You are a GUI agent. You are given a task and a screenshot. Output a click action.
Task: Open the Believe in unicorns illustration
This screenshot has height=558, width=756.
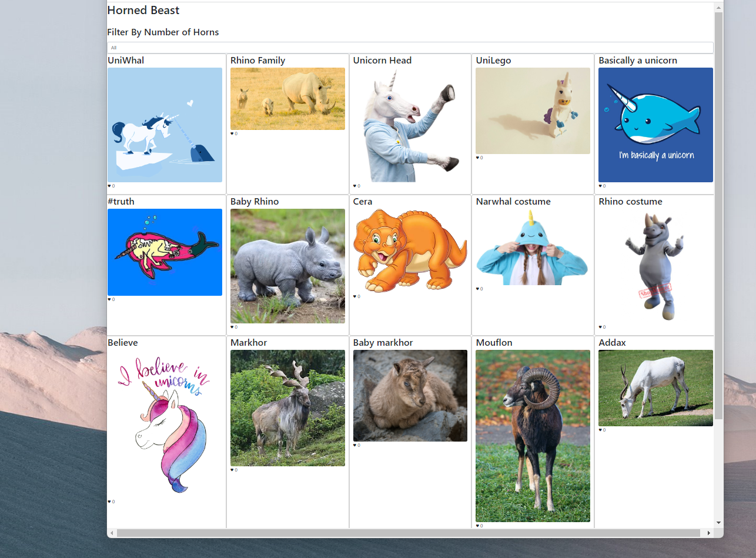coord(165,424)
